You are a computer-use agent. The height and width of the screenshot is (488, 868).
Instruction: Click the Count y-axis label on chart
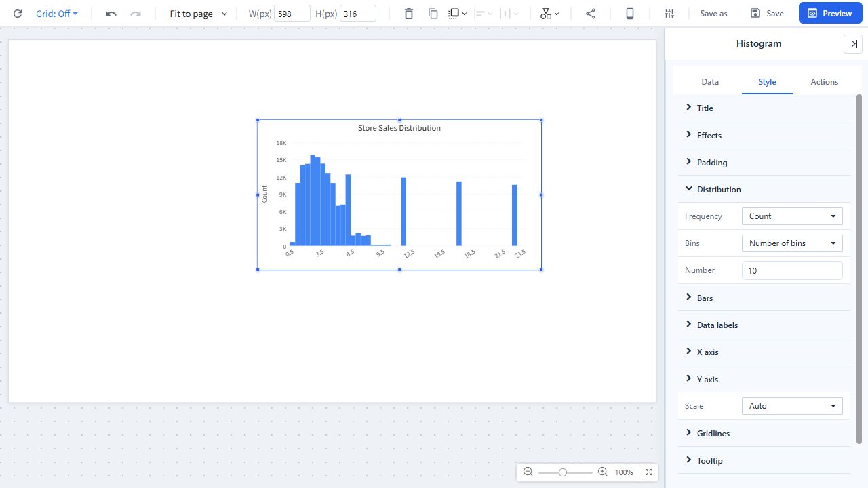point(264,194)
